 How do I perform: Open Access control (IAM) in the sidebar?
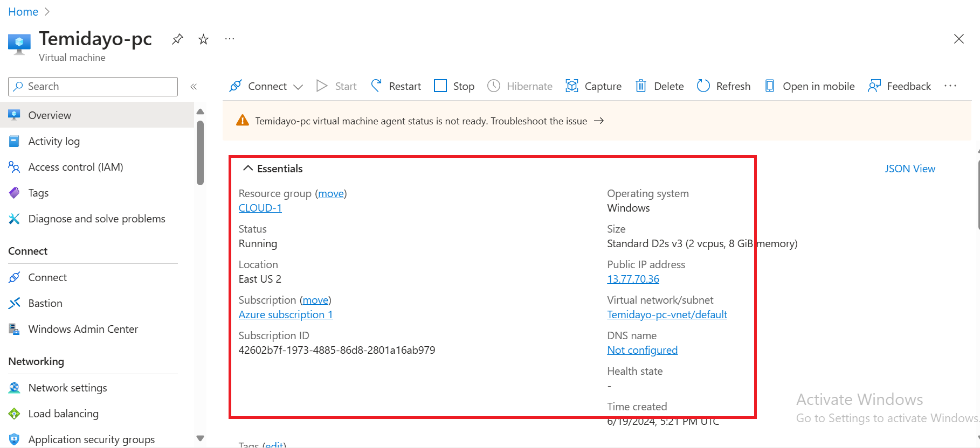[75, 167]
